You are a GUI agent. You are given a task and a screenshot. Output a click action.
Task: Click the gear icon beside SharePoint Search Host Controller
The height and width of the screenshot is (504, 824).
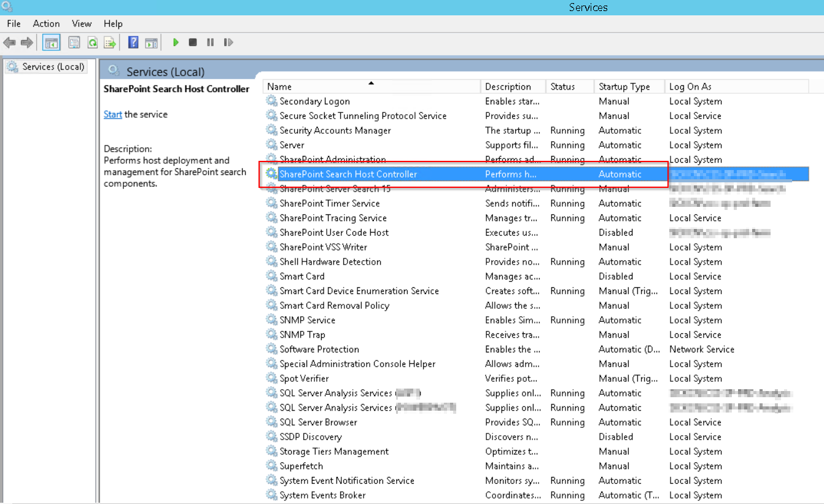tap(271, 174)
